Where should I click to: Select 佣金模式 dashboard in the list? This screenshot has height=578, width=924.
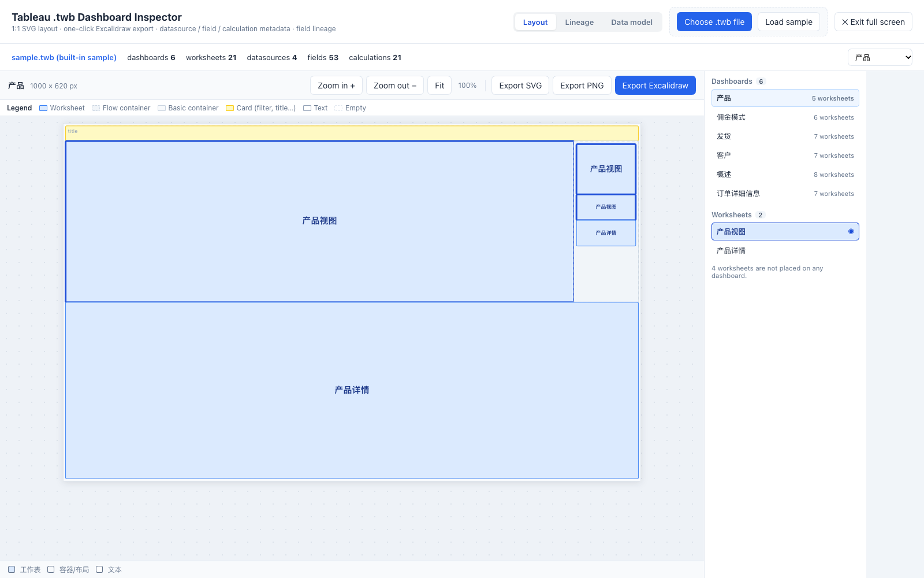[x=785, y=117]
